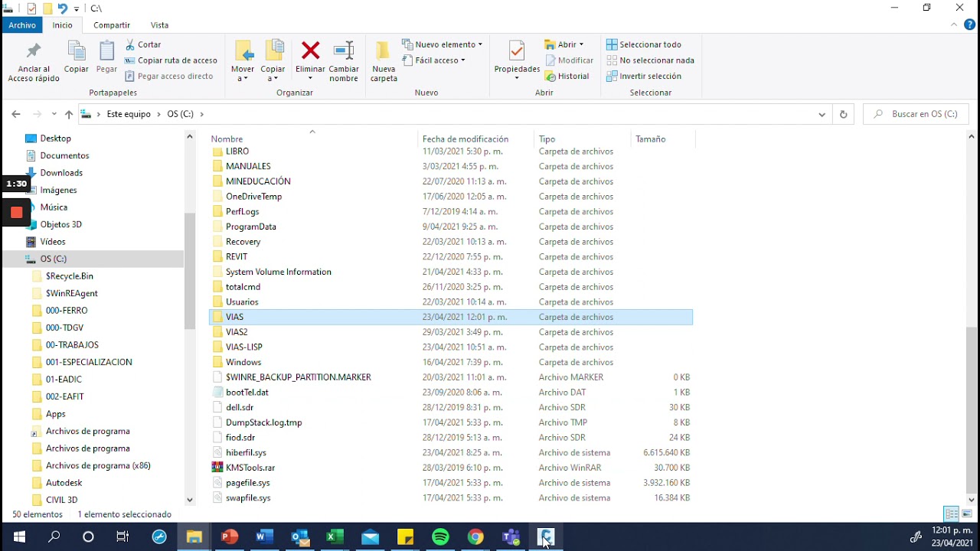Open the blue Help question icon
The width and height of the screenshot is (980, 551).
(x=969, y=24)
